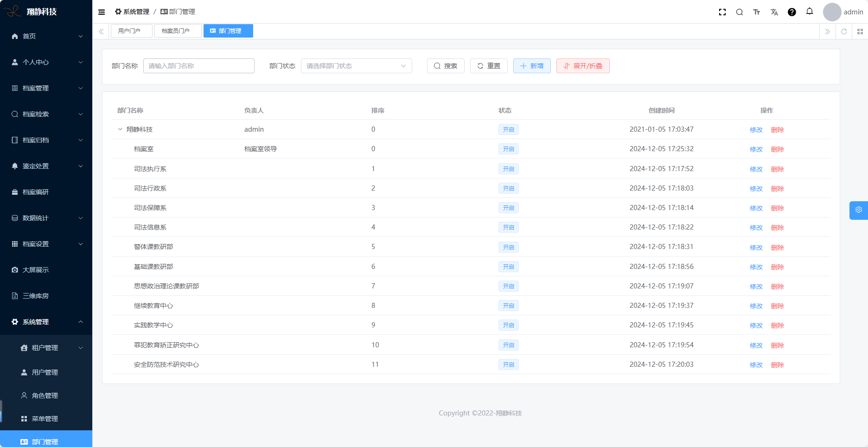
Task: Click the 新增 button
Action: coord(532,66)
